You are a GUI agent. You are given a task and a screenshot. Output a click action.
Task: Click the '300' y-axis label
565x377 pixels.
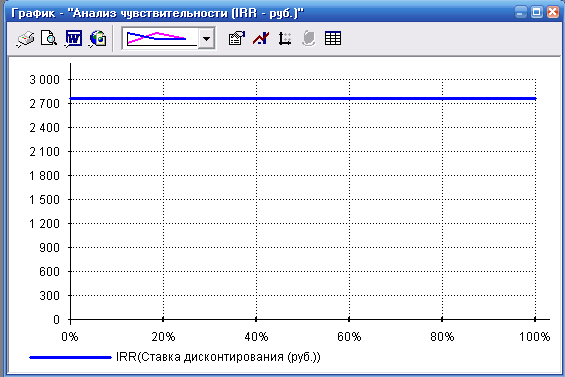pos(50,296)
